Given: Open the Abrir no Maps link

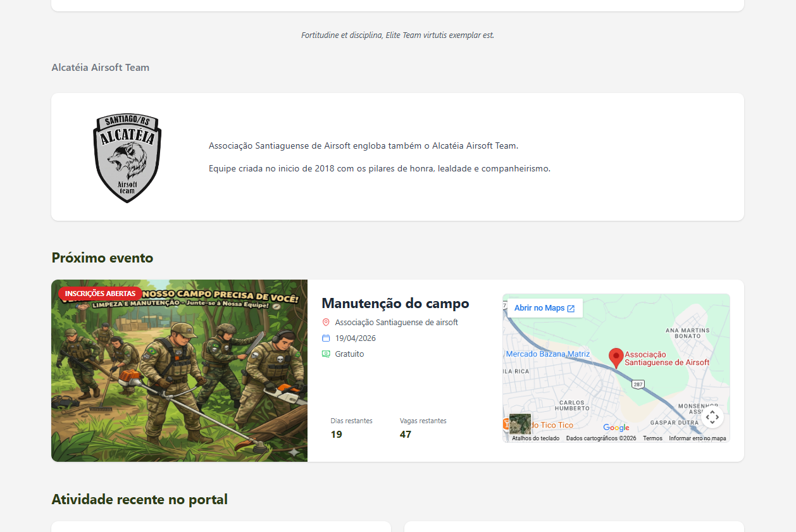Looking at the screenshot, I should 539,308.
